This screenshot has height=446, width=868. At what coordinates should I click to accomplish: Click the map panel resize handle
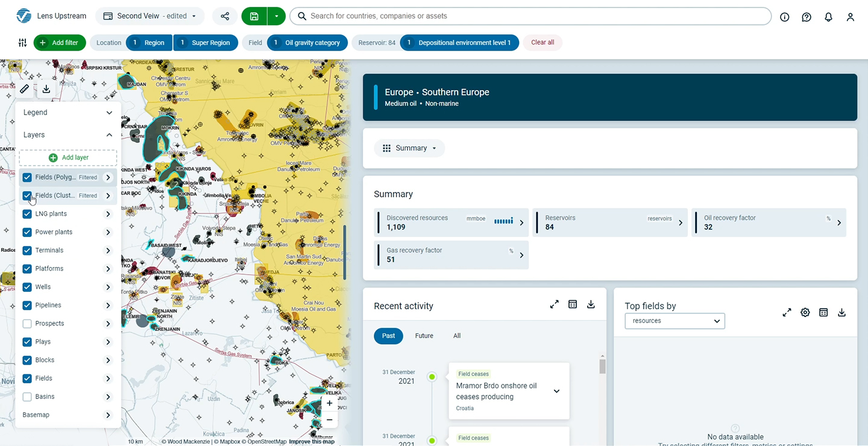(345, 253)
